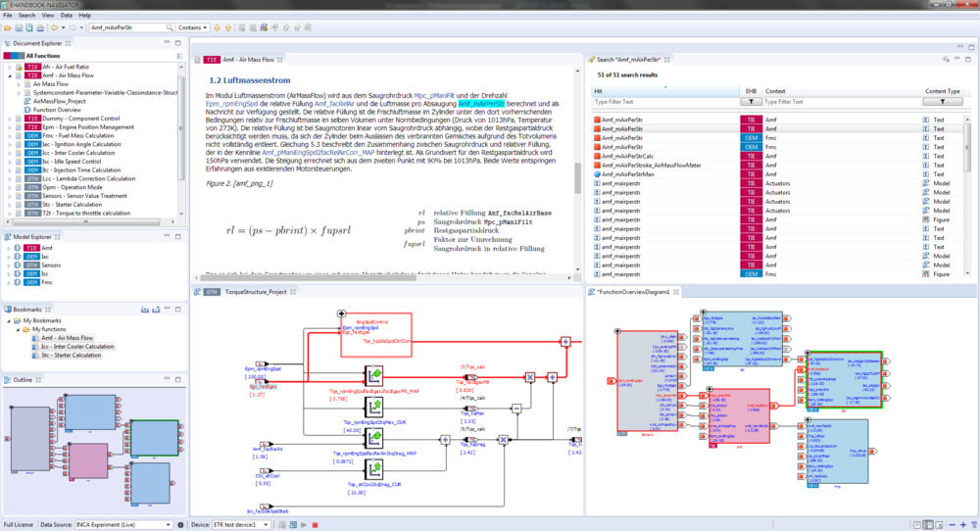Click the search term input field in toolbar

click(127, 27)
